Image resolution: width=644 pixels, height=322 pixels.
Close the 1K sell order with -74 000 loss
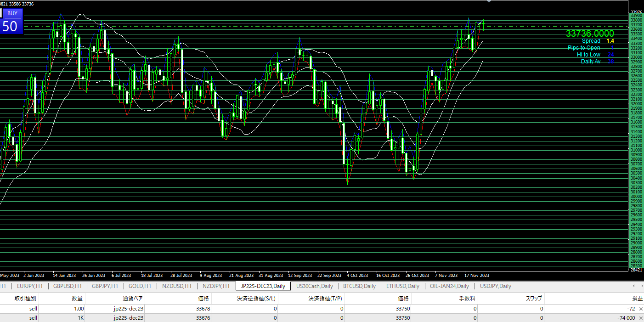point(640,318)
